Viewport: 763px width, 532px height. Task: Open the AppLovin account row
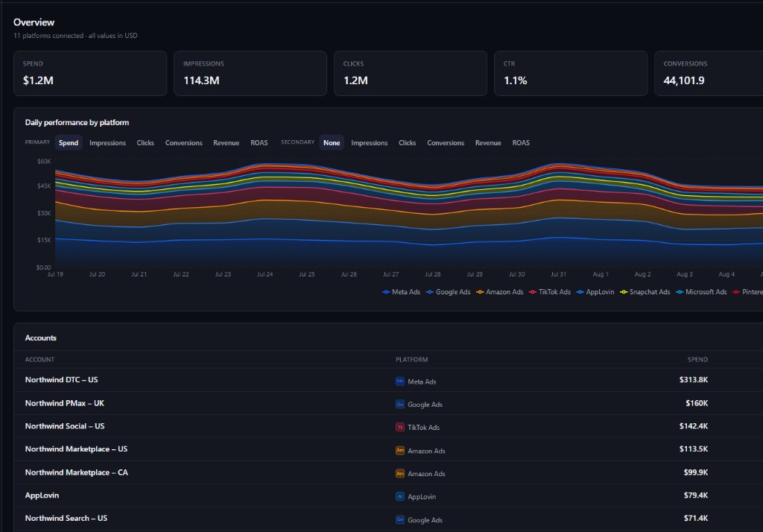pos(388,495)
